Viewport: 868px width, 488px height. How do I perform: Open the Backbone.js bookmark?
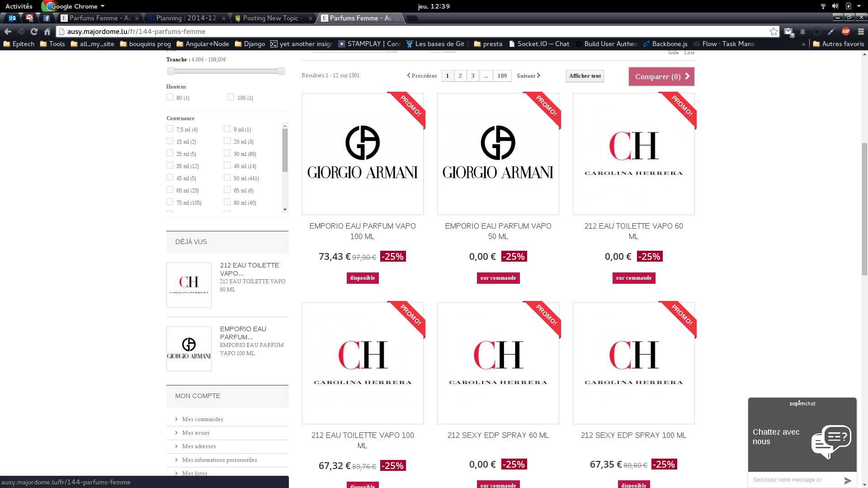coord(665,44)
